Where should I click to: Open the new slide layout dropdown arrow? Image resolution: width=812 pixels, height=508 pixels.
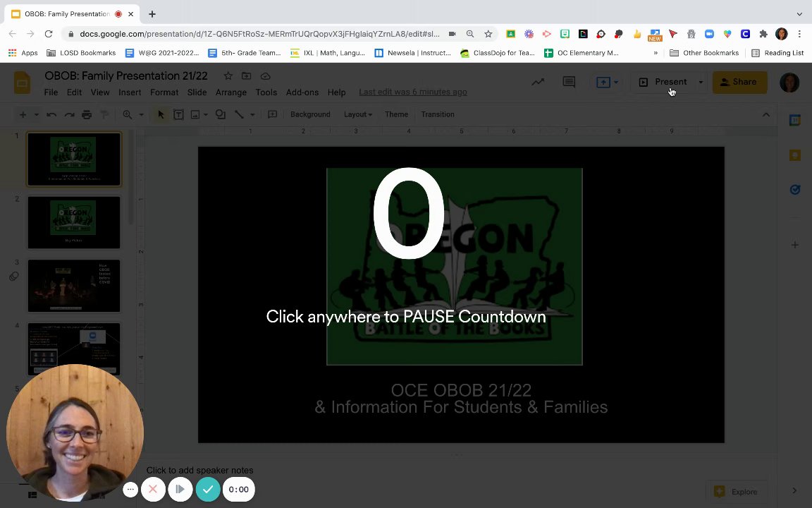pyautogui.click(x=36, y=114)
